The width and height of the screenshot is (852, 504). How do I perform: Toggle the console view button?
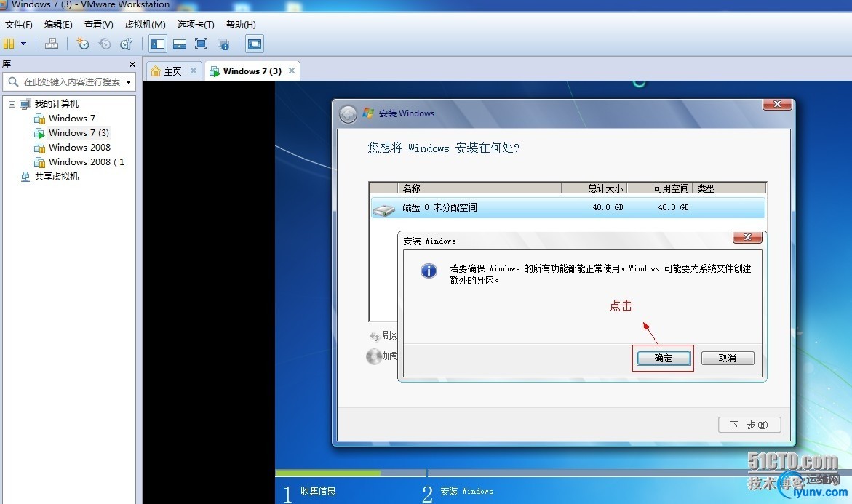pyautogui.click(x=255, y=44)
